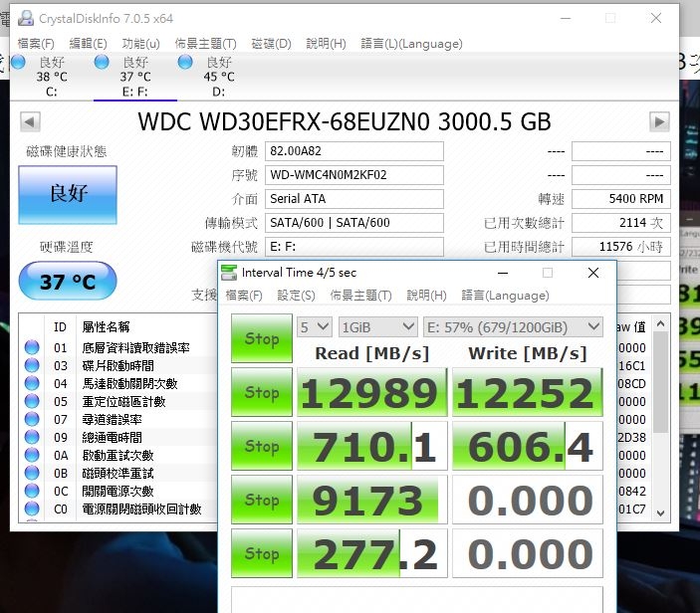
Task: Click the drive letter field E: F:
Action: (x=354, y=247)
